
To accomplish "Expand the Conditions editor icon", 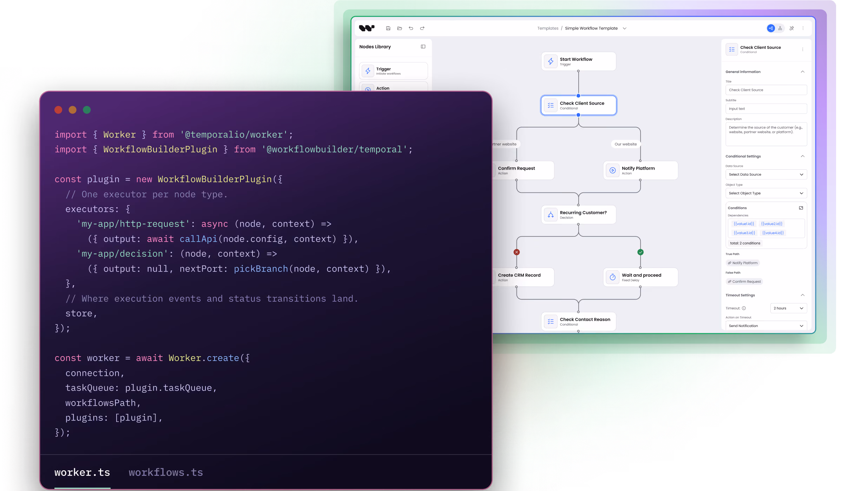I will [801, 208].
